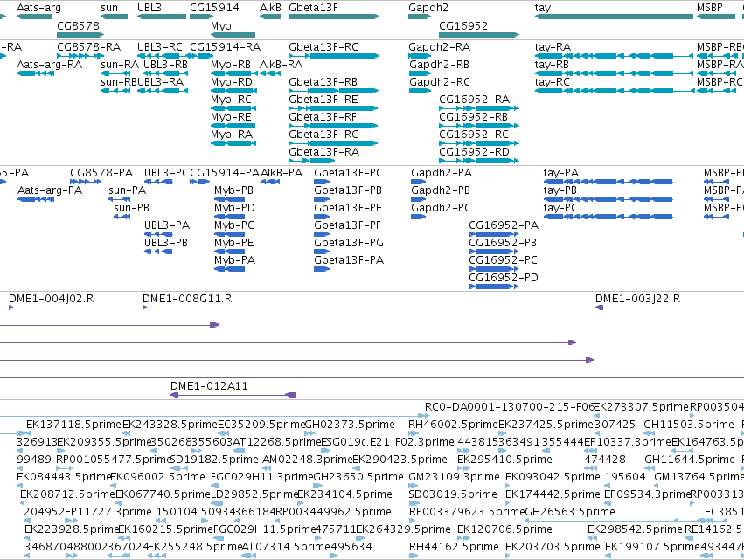Image resolution: width=744 pixels, height=560 pixels.
Task: Select EST EK137118.5prime
Action: 74,425
